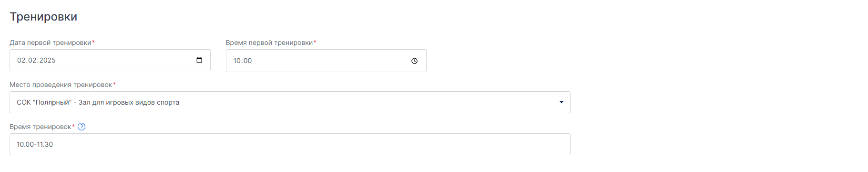Place cursor after the 10.00-11.30 text
868x172 pixels.
(x=54, y=144)
